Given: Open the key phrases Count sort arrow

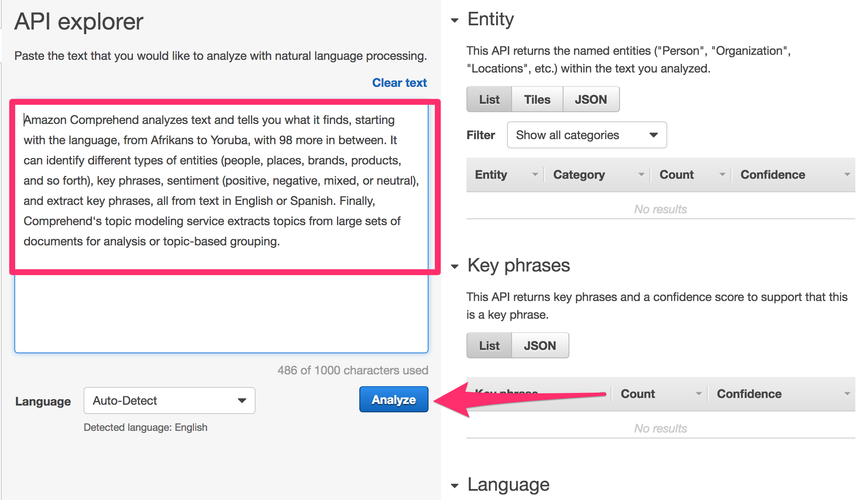Looking at the screenshot, I should point(698,394).
